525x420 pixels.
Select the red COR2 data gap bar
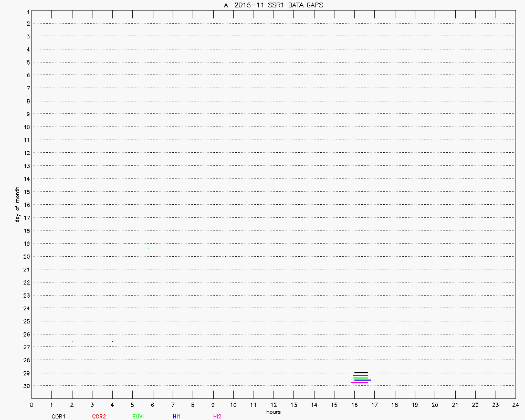coord(360,375)
